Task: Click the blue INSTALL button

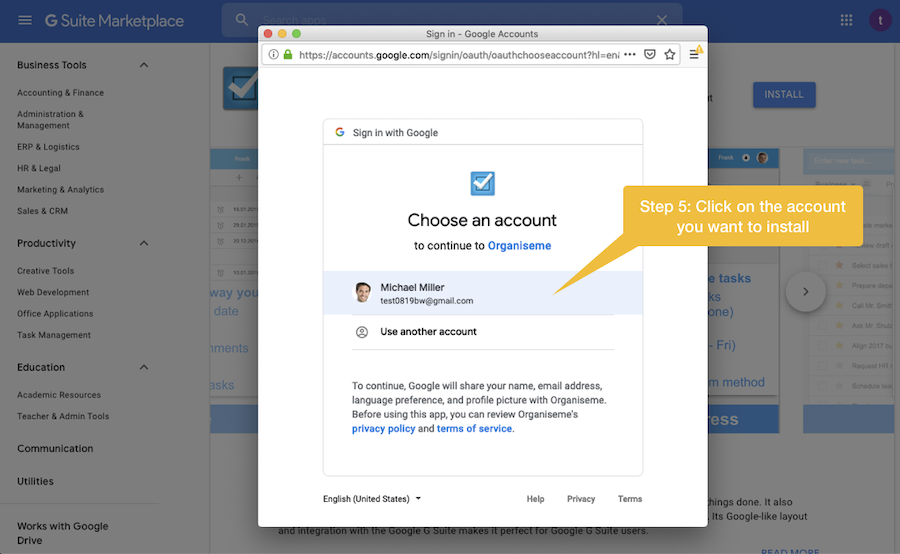Action: click(x=784, y=95)
